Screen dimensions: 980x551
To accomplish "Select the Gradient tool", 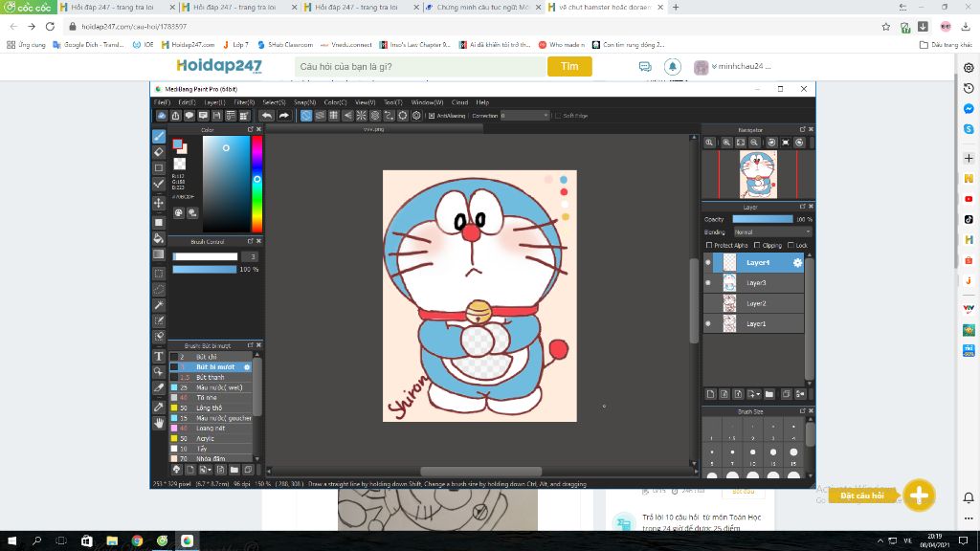I will coord(159,254).
